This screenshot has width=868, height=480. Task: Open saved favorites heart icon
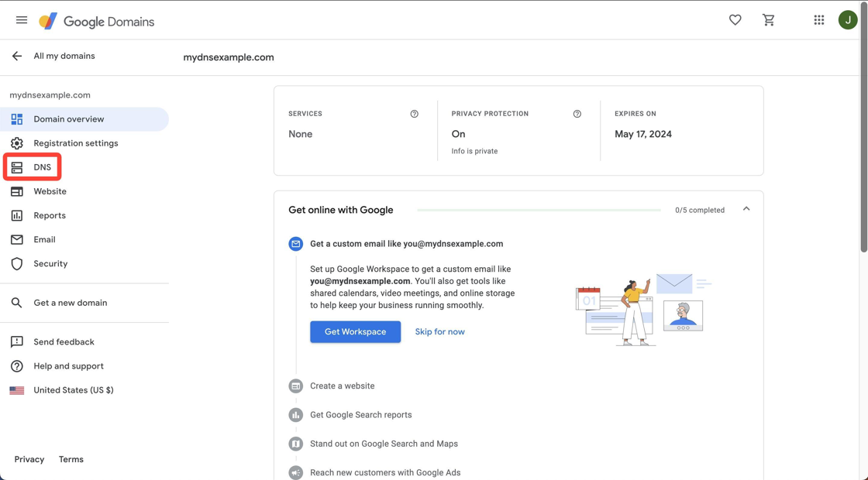pyautogui.click(x=735, y=20)
